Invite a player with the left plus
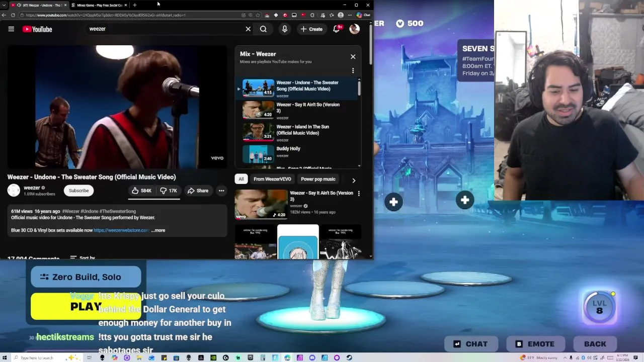Viewport: 644px width, 362px height. tap(393, 202)
